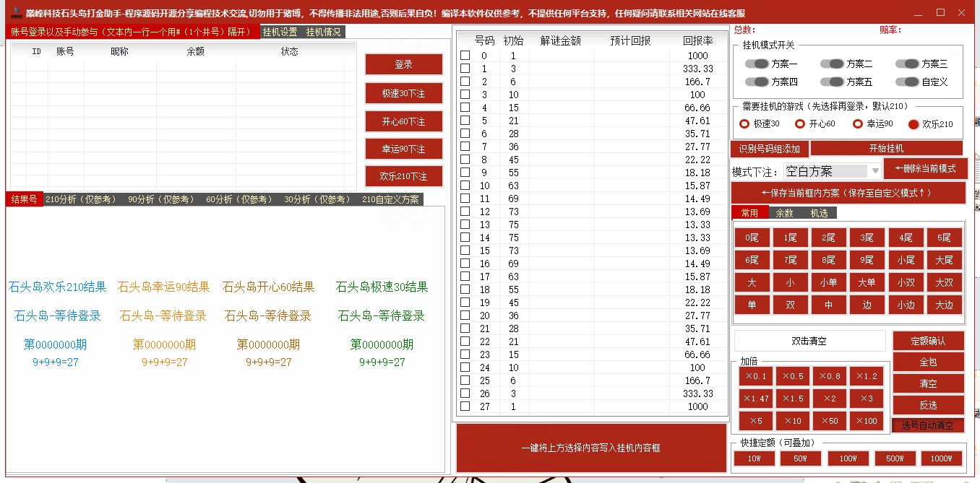Screen dimensions: 980x483
Task: Switch to the 挂机情况 tab
Action: (323, 32)
